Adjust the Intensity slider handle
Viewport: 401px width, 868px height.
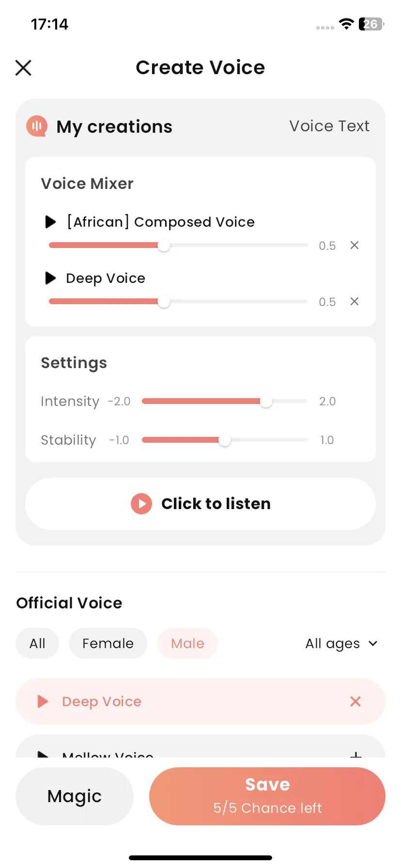(x=266, y=402)
